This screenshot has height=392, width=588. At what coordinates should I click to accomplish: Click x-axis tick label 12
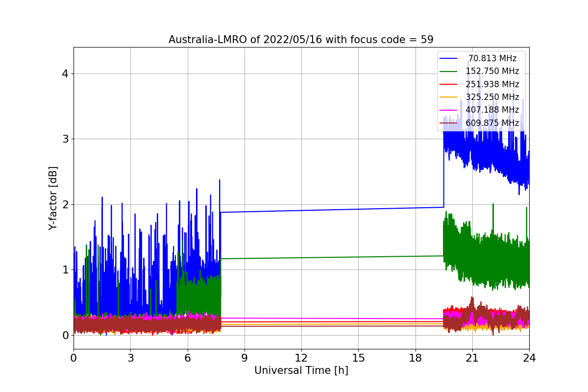(301, 358)
